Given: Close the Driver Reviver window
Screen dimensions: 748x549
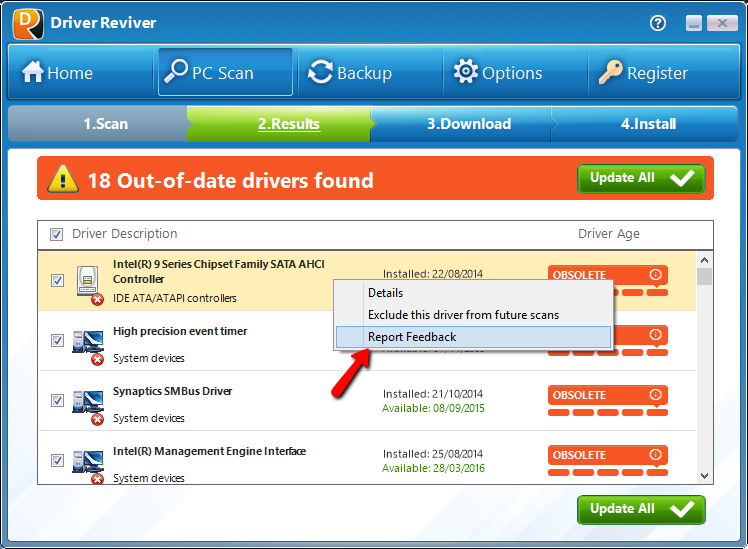Looking at the screenshot, I should [x=722, y=23].
